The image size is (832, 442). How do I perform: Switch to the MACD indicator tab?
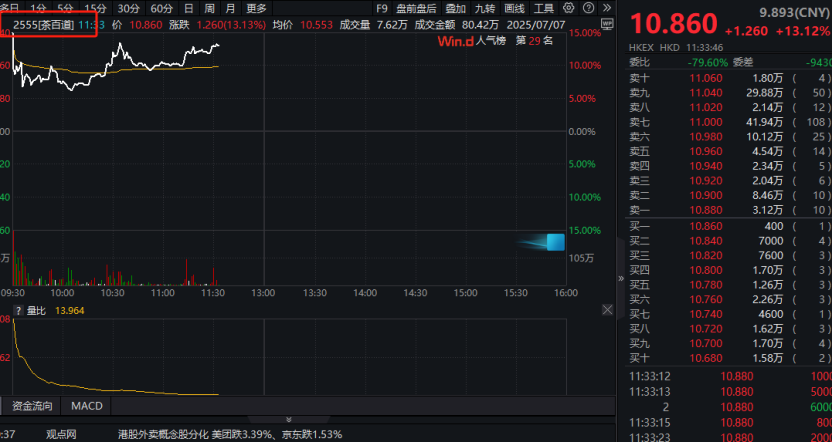[x=86, y=406]
